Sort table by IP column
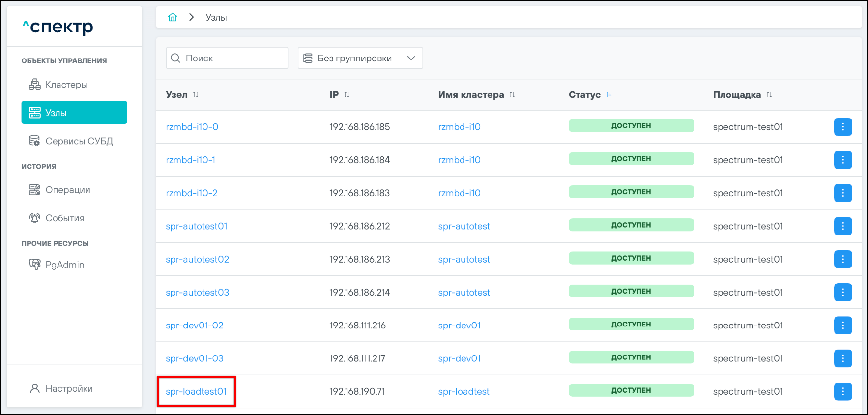The image size is (868, 415). click(347, 95)
